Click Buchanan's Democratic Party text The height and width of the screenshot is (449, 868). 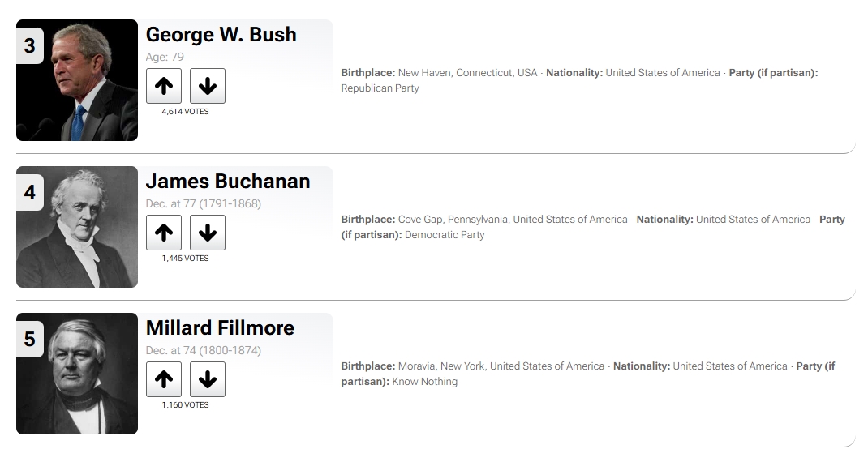point(445,235)
